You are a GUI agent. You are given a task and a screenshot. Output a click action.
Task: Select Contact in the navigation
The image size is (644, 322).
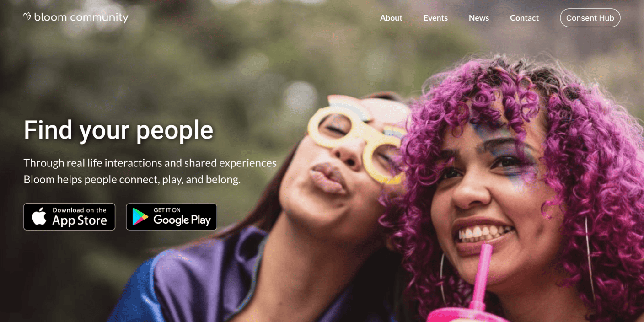524,18
